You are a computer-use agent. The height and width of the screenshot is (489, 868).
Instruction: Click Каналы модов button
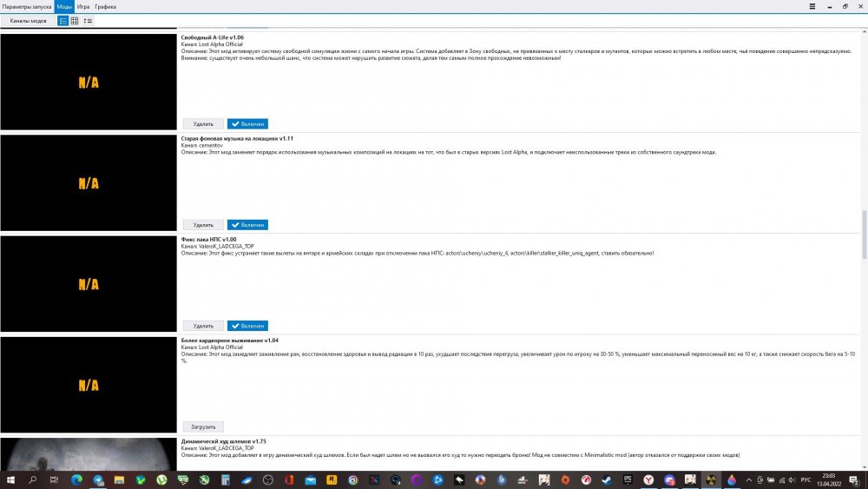[29, 21]
